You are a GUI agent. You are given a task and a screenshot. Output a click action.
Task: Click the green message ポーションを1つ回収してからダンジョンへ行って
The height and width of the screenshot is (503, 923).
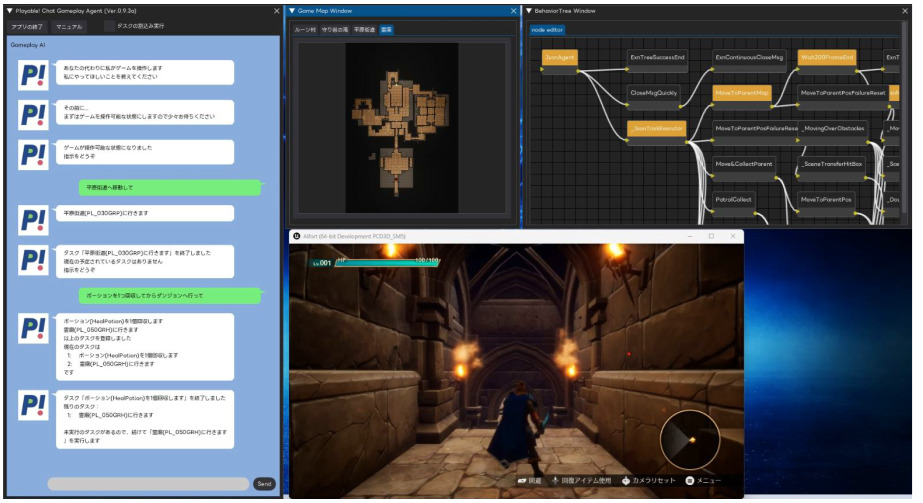pos(170,295)
